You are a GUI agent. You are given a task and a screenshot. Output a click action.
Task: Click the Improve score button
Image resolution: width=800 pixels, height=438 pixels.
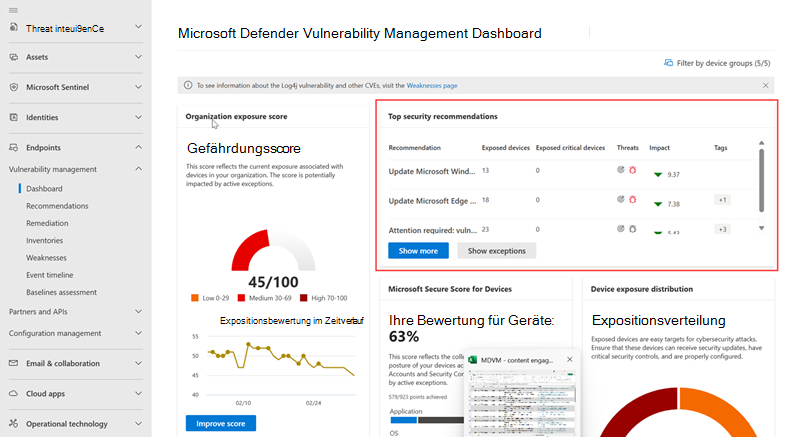click(221, 423)
